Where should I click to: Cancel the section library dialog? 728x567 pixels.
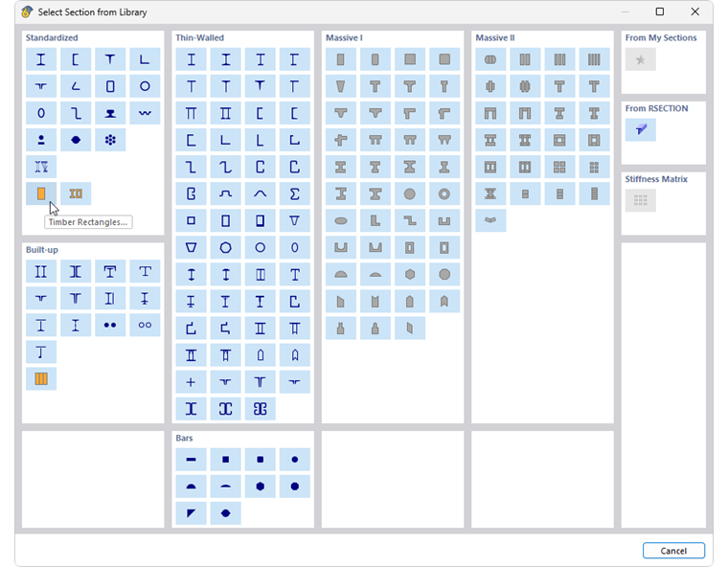click(x=673, y=551)
